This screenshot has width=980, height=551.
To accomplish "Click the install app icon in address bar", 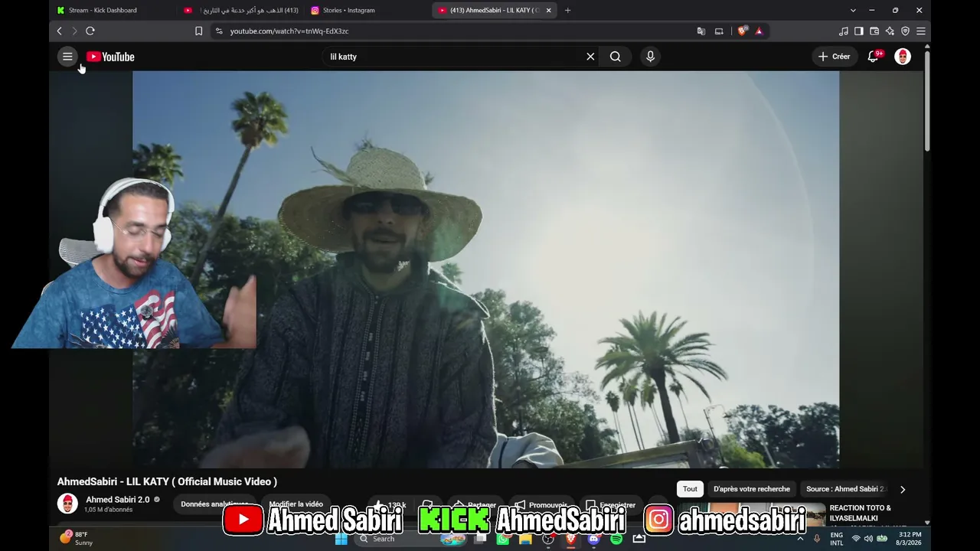I will [x=719, y=31].
